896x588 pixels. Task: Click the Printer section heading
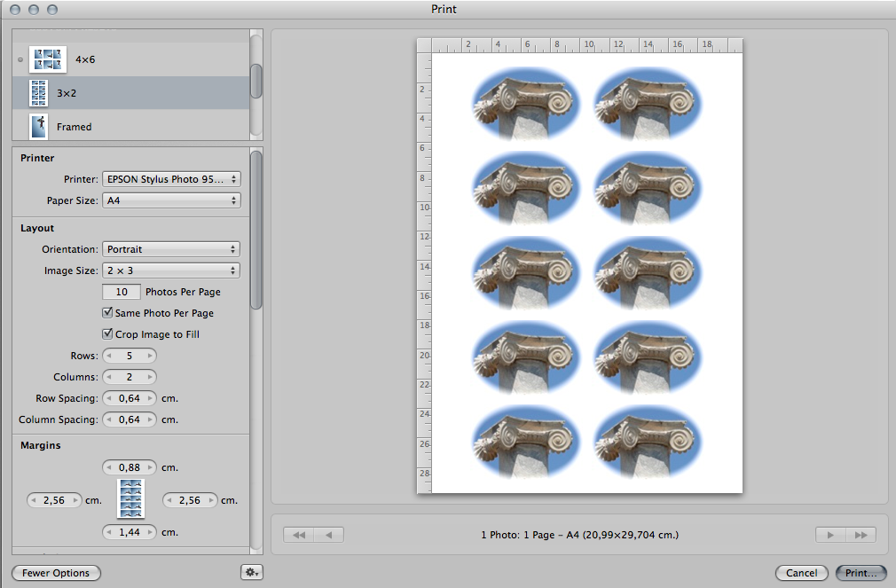coord(37,158)
